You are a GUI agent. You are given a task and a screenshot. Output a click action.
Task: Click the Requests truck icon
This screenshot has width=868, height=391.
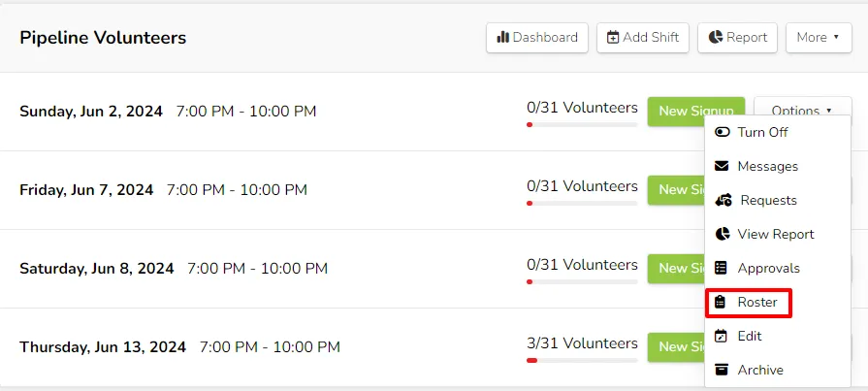723,201
